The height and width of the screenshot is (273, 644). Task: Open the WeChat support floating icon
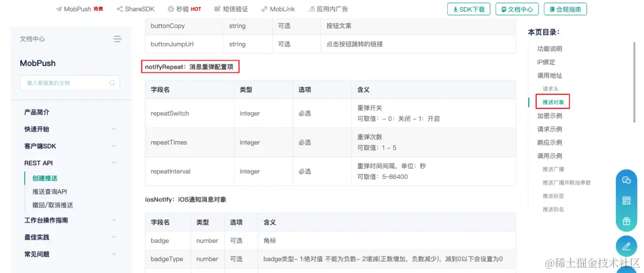pyautogui.click(x=626, y=180)
